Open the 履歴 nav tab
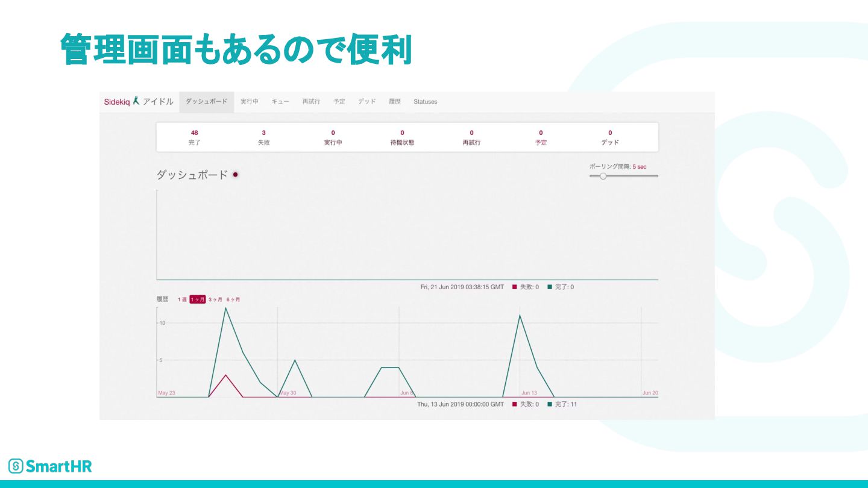The width and height of the screenshot is (868, 488). (x=395, y=102)
